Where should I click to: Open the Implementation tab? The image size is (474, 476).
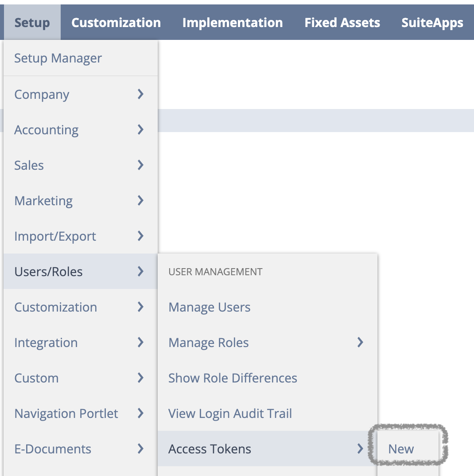(x=233, y=23)
